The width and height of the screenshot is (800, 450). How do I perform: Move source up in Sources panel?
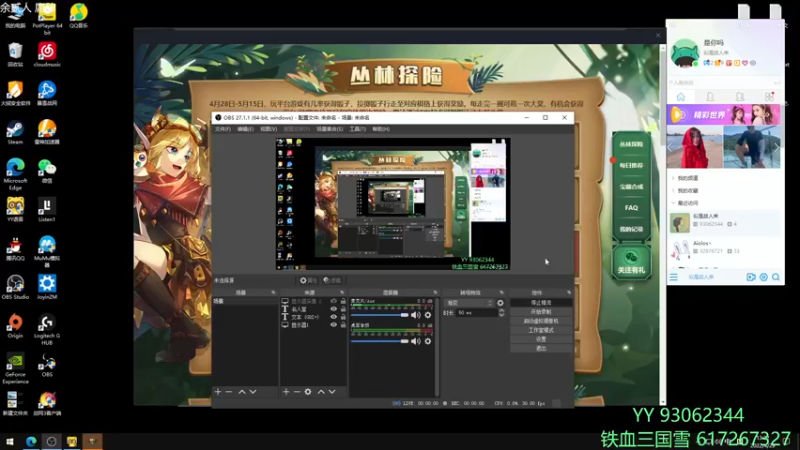(x=321, y=392)
